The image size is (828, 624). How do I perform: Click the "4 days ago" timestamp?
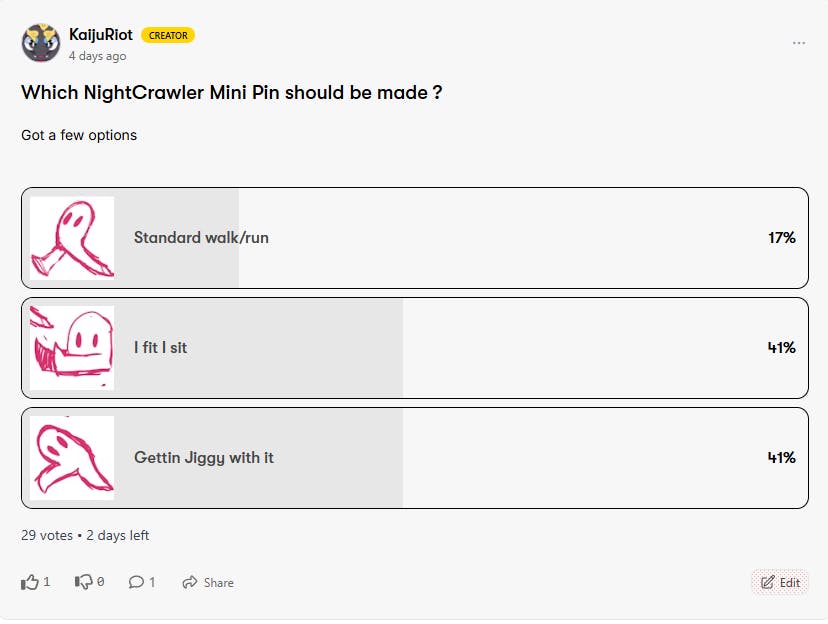(97, 56)
